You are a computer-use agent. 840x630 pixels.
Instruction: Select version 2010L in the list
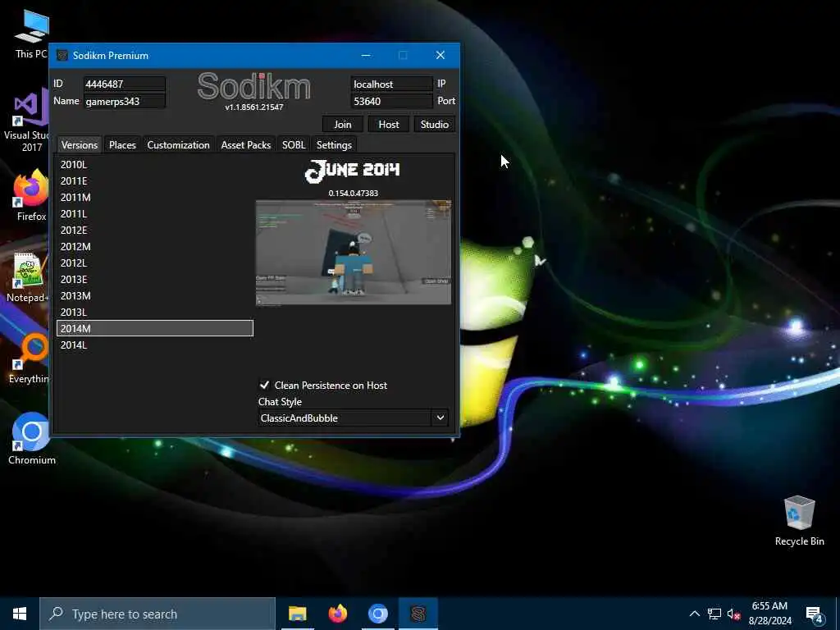click(x=155, y=164)
